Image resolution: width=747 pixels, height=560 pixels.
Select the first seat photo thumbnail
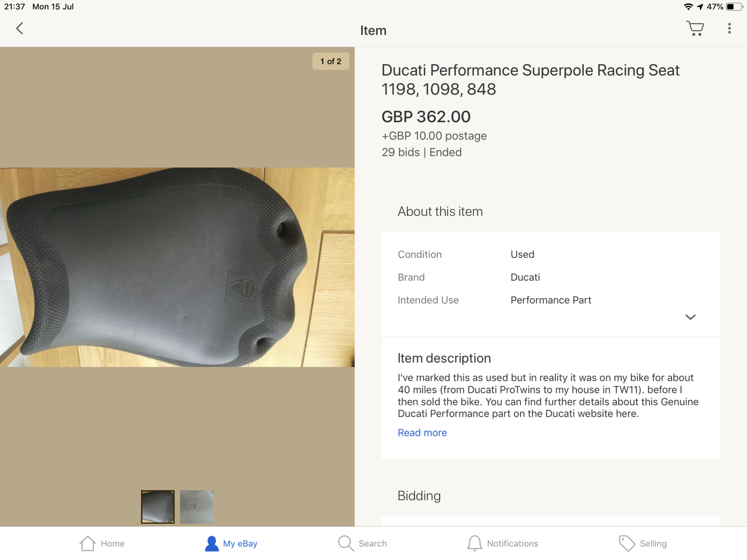(x=158, y=507)
